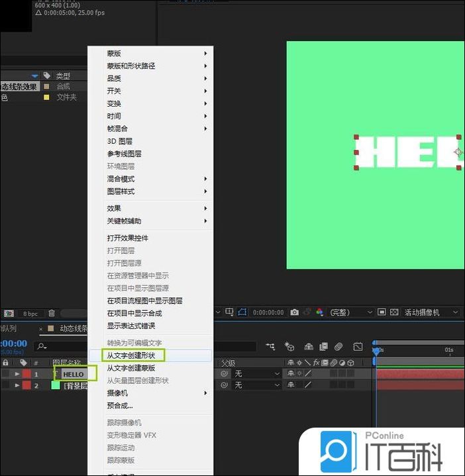Click the composition mini-flowchart icon in timeline
The width and height of the screenshot is (465, 476).
pyautogui.click(x=270, y=346)
